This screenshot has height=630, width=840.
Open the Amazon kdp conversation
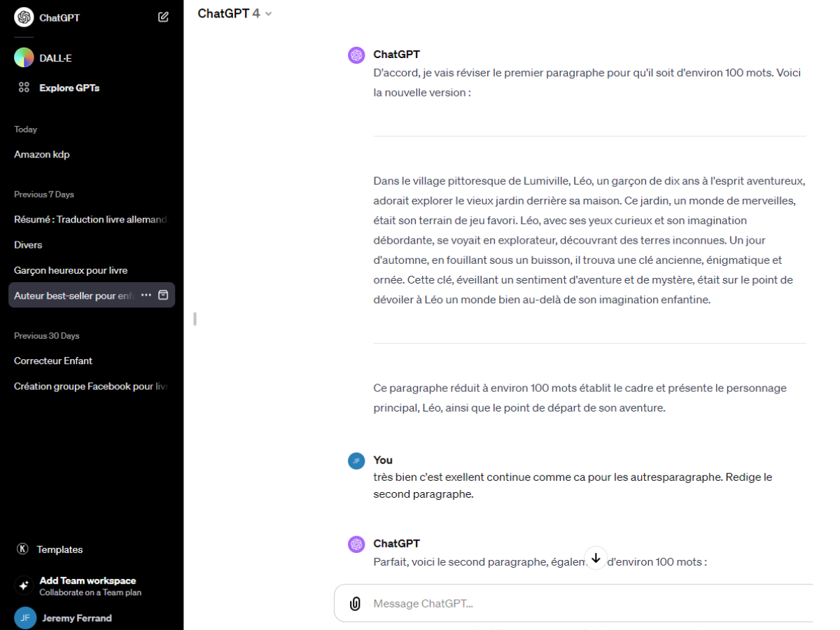42,154
